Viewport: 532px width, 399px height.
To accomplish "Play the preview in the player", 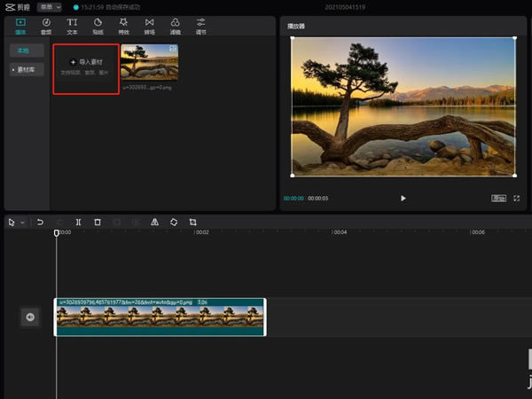I will click(x=403, y=199).
